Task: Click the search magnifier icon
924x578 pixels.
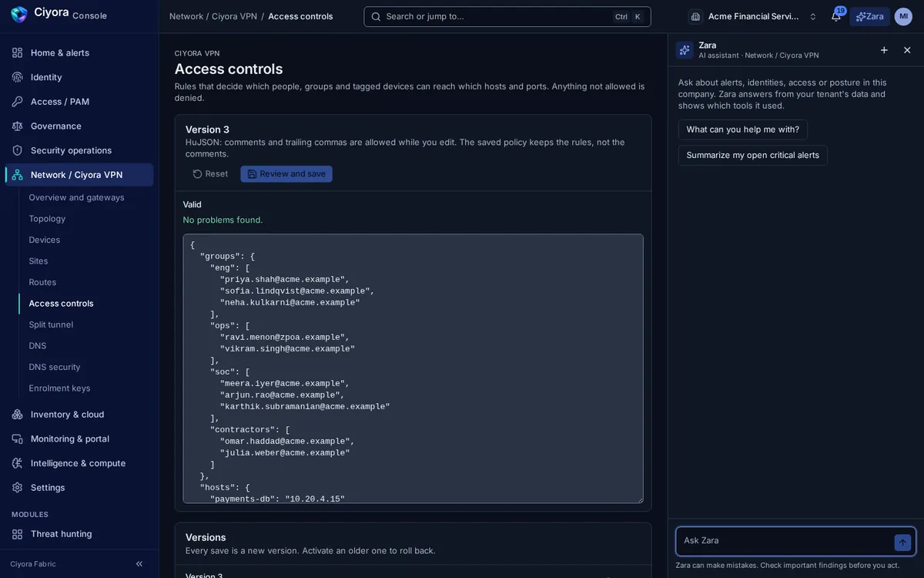Action: pyautogui.click(x=376, y=16)
